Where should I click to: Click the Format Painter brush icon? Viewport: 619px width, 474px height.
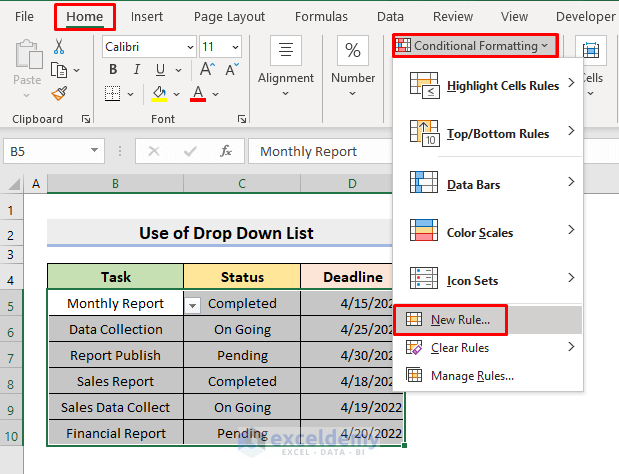pos(58,93)
